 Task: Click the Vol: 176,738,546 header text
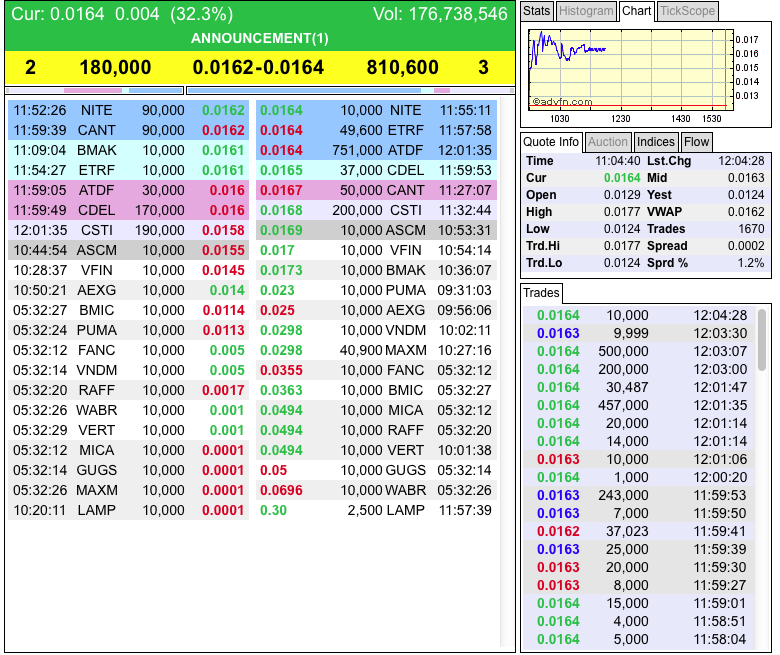pyautogui.click(x=440, y=14)
